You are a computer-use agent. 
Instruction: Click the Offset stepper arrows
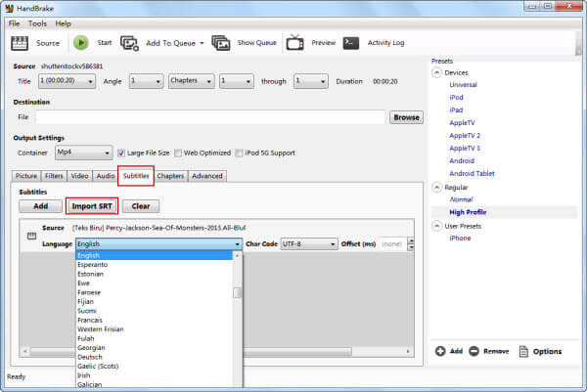click(x=411, y=243)
